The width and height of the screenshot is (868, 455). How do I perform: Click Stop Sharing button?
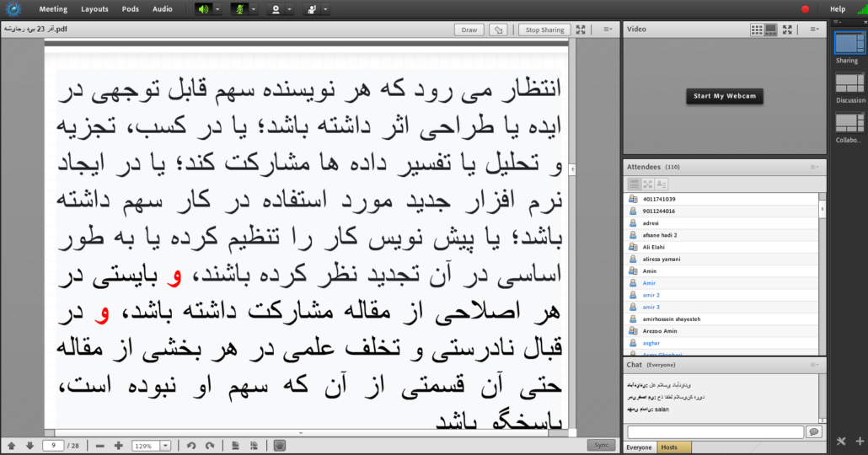[x=544, y=29]
